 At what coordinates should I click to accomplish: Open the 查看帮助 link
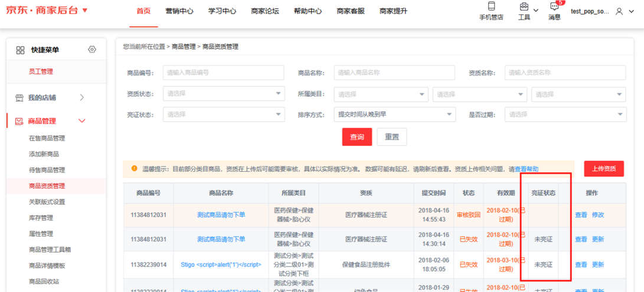[527, 169]
